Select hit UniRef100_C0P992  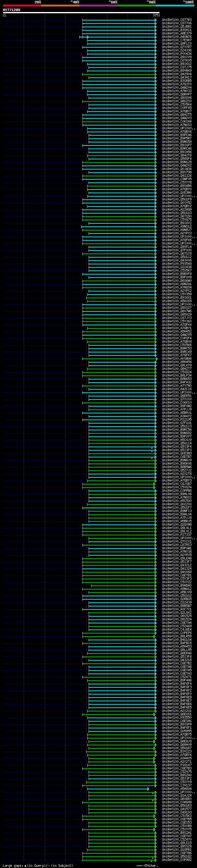pos(176,860)
